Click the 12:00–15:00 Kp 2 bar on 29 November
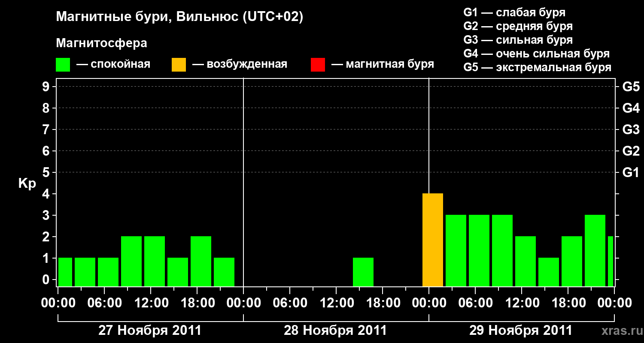644x343 pixels. coord(526,262)
